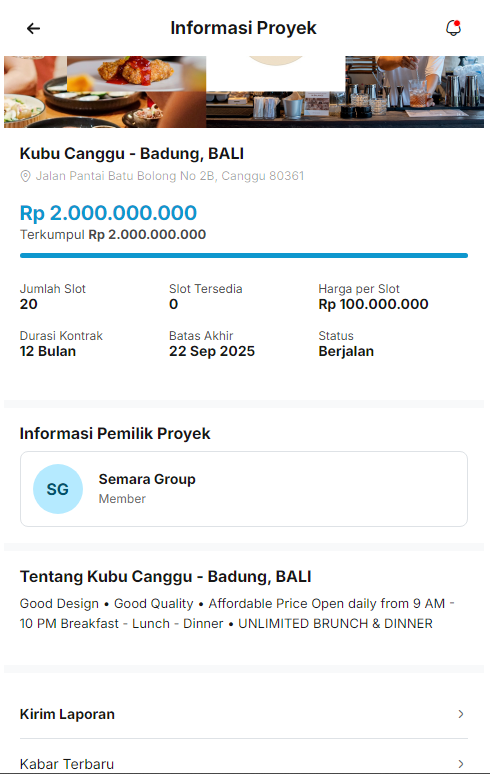The width and height of the screenshot is (490, 774).
Task: Open the Semara Group owner card
Action: (244, 489)
